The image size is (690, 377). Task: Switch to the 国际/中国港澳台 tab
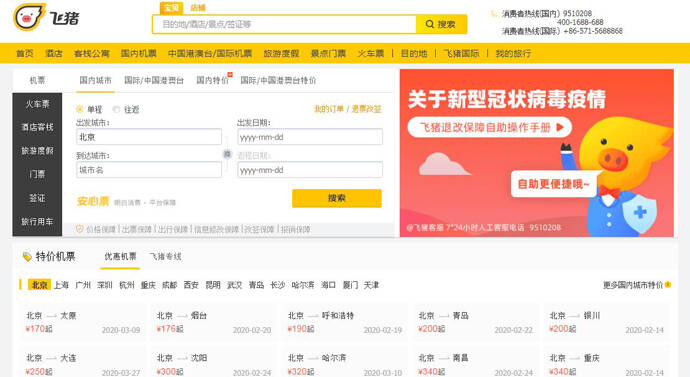tap(154, 80)
